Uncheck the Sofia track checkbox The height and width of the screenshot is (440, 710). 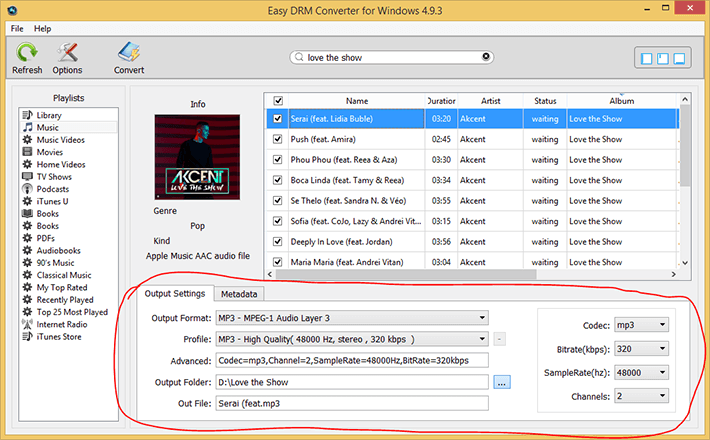[x=278, y=221]
